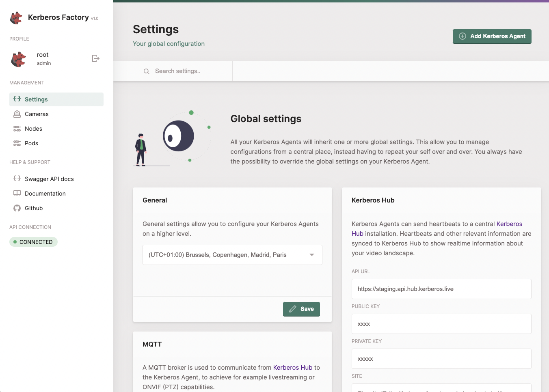Screen dimensions: 549x392
Task: Expand timezone list using the arrow
Action: tap(312, 255)
